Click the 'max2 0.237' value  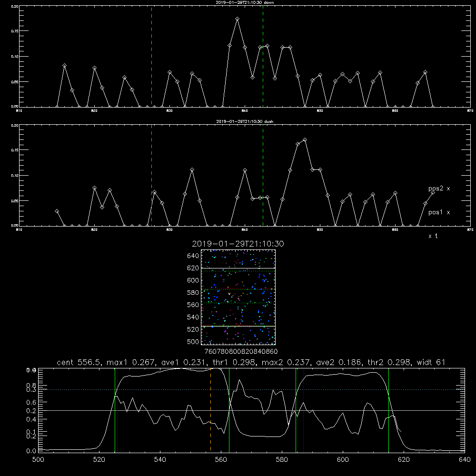point(286,362)
